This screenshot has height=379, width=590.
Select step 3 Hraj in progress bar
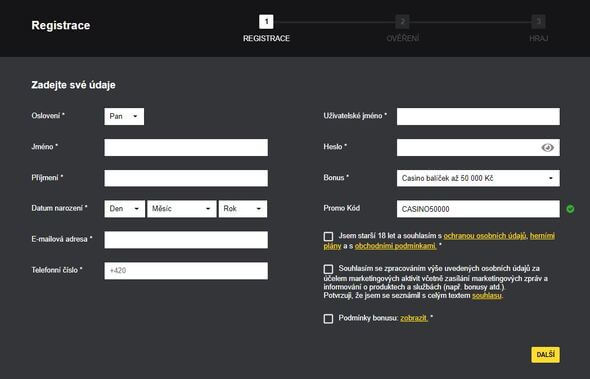[x=538, y=29]
